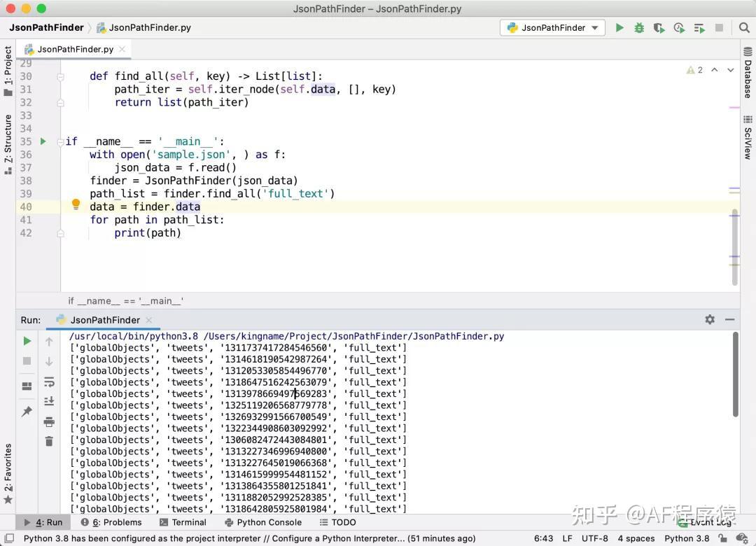The image size is (756, 546).
Task: Open Search Everywhere with the magnifier
Action: 744,27
